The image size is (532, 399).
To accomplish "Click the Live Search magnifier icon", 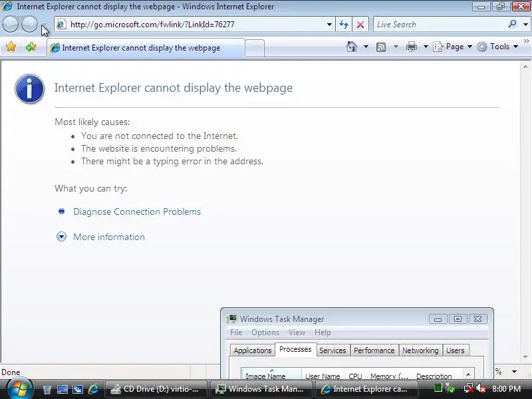I will 512,24.
